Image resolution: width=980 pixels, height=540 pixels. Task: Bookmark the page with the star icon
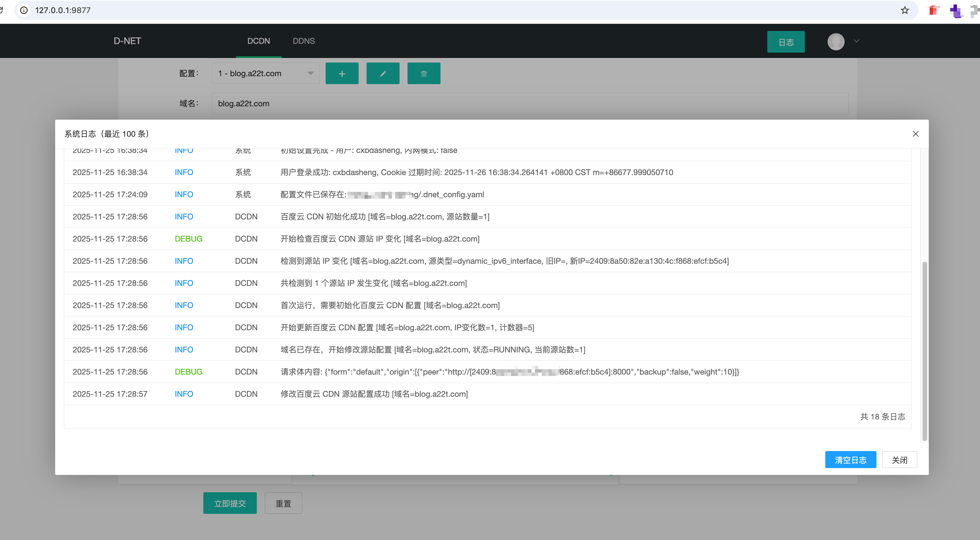pos(904,10)
